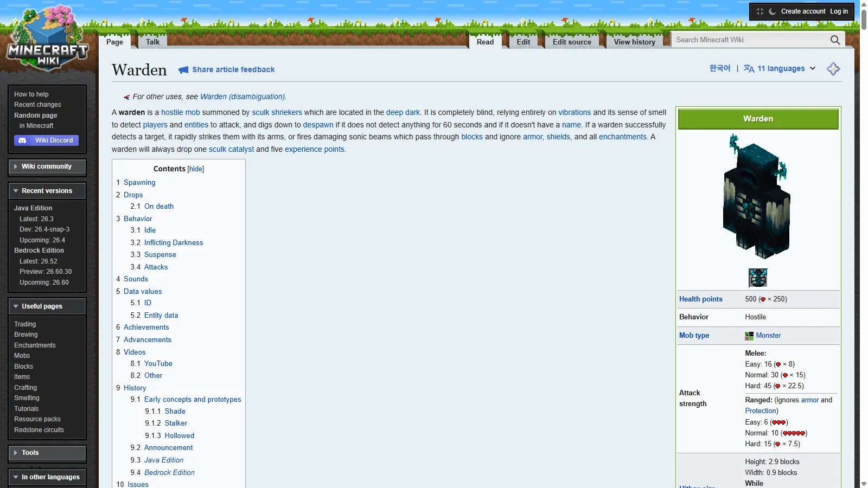Focus the Search Minecraft Wiki field
Image resolution: width=868 pixels, height=488 pixels.
(750, 40)
